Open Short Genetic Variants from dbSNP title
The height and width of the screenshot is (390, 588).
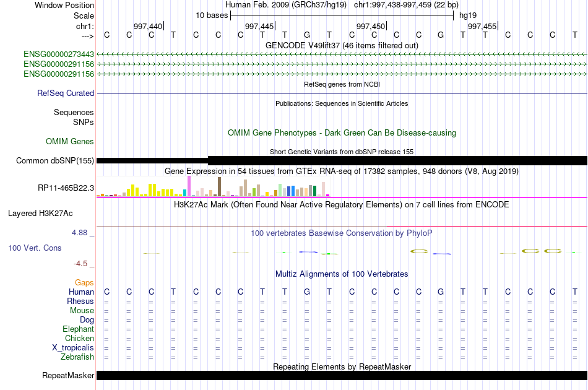click(x=342, y=152)
